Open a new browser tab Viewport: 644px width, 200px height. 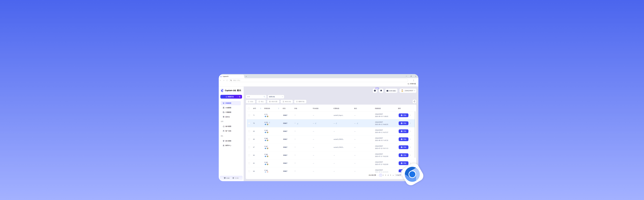pos(246,77)
